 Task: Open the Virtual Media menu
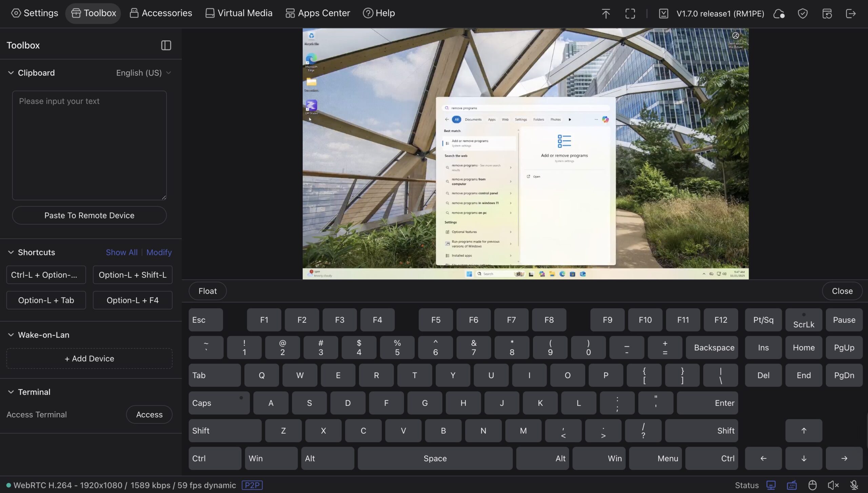coord(239,13)
